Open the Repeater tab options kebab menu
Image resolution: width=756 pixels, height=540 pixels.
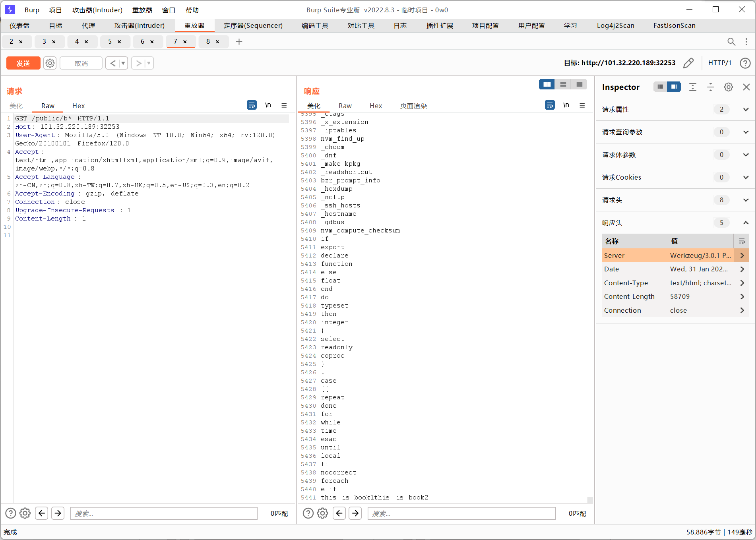(746, 42)
